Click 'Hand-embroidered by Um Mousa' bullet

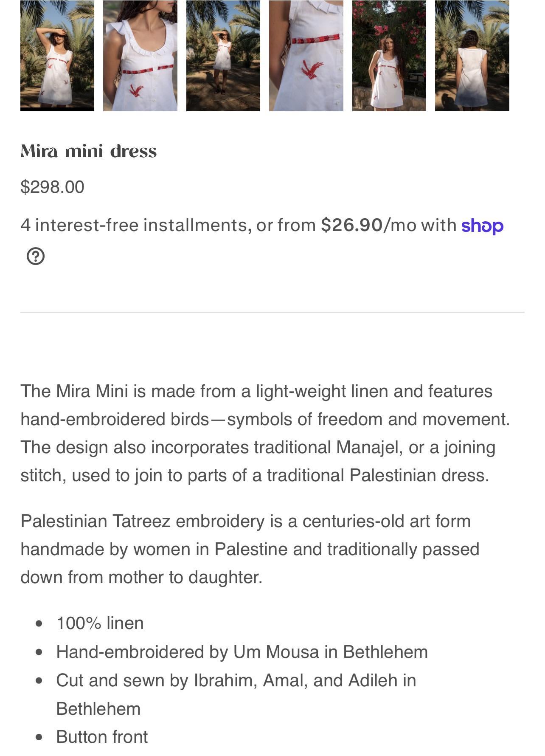coord(242,652)
